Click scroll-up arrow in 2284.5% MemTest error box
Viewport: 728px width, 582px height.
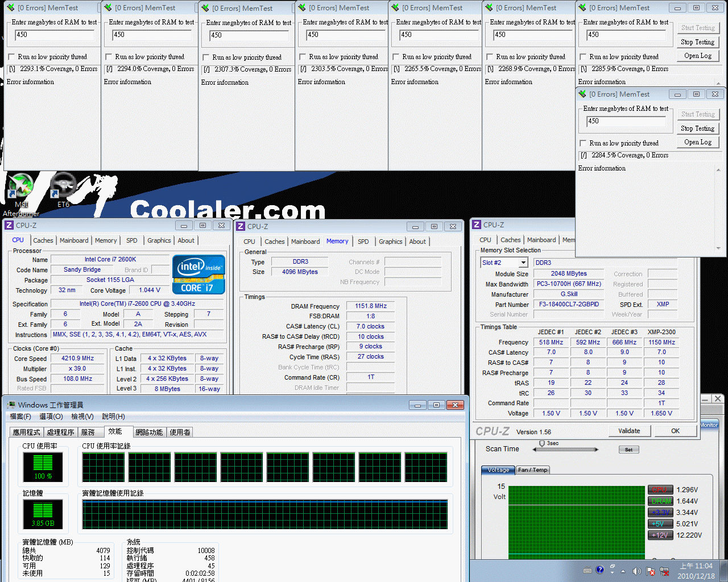pyautogui.click(x=718, y=169)
